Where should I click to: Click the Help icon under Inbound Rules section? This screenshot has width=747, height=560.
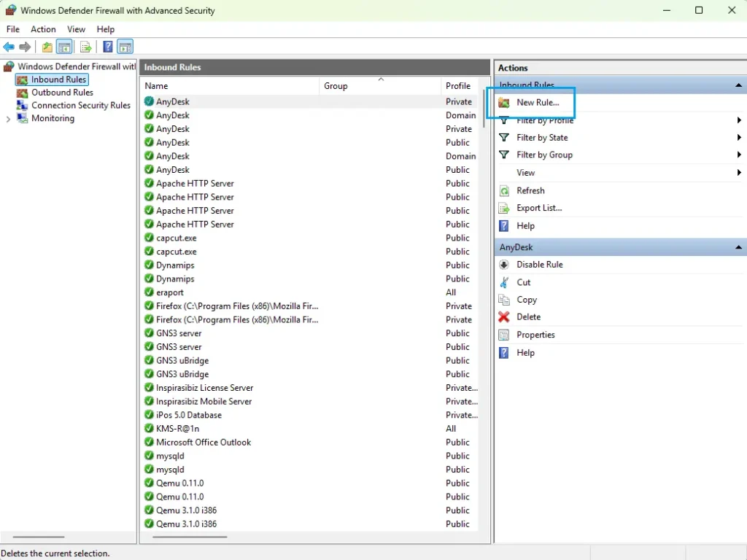click(504, 226)
